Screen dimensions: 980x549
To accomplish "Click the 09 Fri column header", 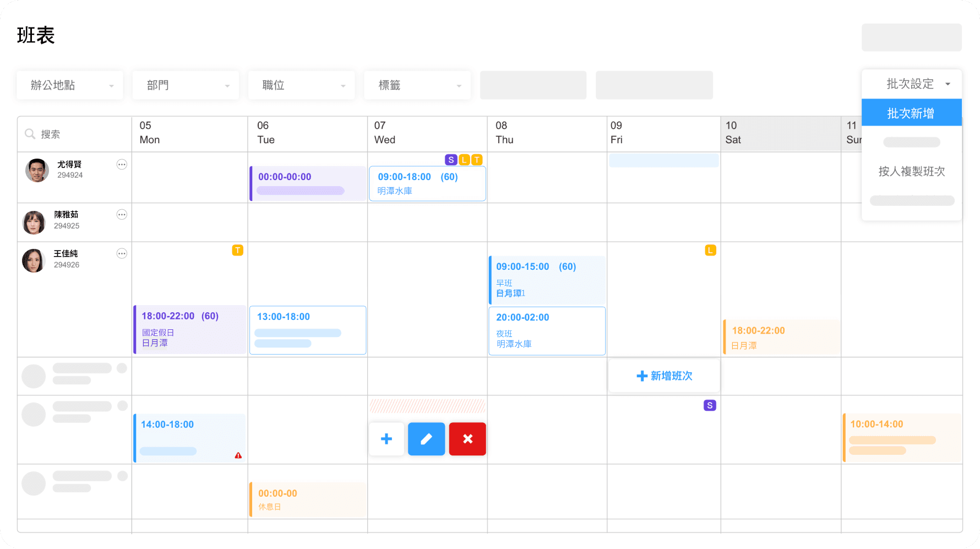I will coord(664,133).
